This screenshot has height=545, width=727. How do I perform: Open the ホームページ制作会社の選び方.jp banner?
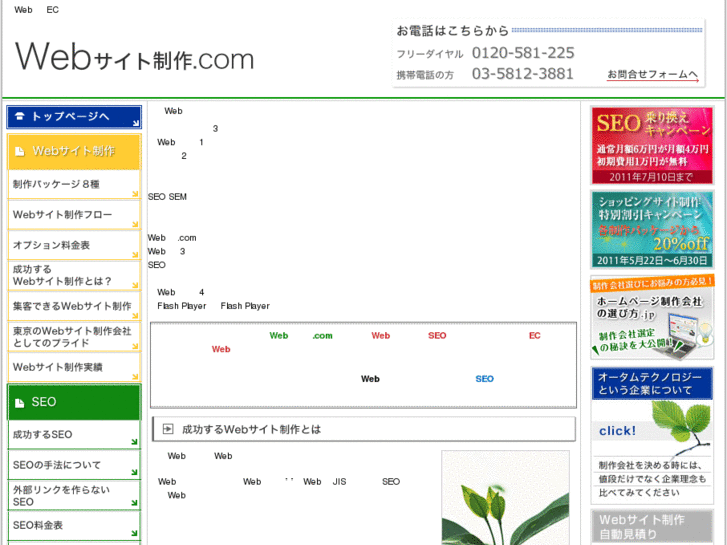[x=652, y=317]
